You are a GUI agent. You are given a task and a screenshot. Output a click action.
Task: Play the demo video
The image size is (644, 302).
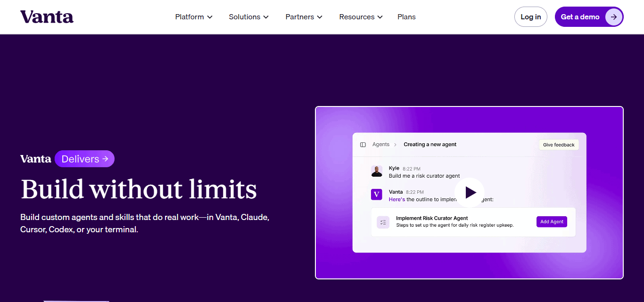click(470, 192)
